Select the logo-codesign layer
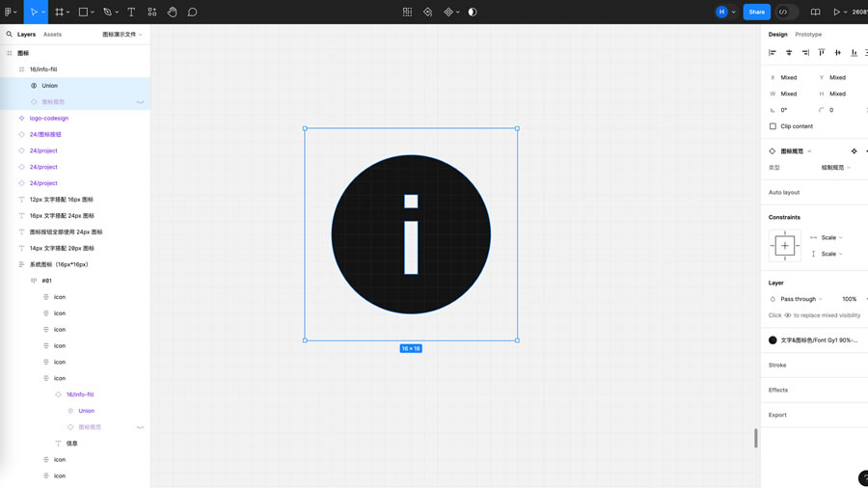Image resolution: width=868 pixels, height=488 pixels. (48, 119)
